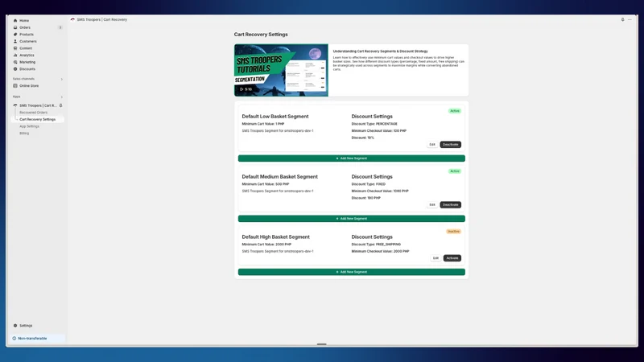The width and height of the screenshot is (644, 362).
Task: Open Marketing via its target icon
Action: click(x=15, y=62)
